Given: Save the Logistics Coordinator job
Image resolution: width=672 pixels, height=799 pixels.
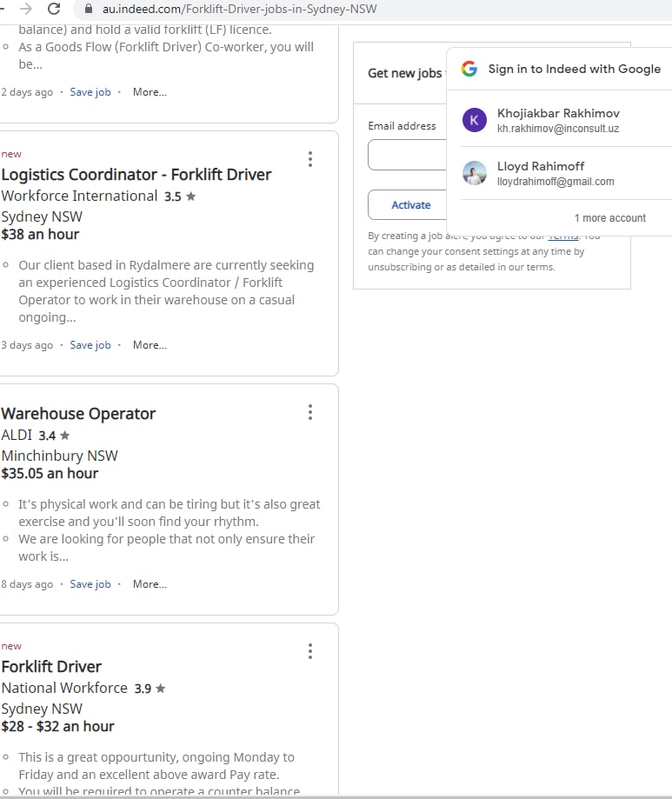Looking at the screenshot, I should 90,345.
